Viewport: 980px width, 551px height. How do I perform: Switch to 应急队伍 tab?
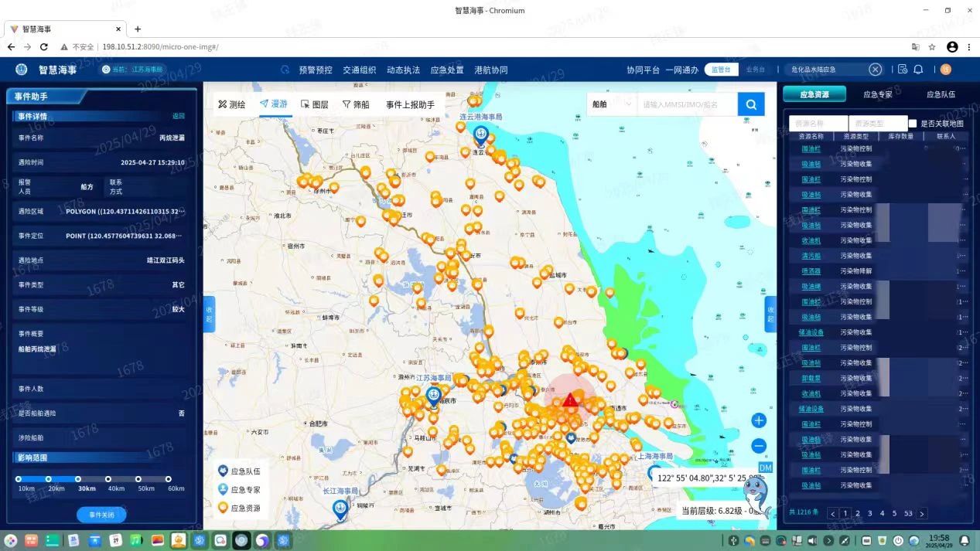941,94
